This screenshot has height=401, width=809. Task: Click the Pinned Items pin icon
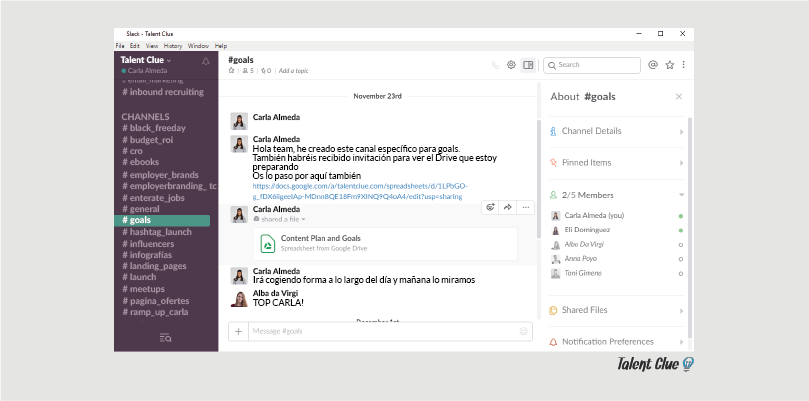(553, 163)
